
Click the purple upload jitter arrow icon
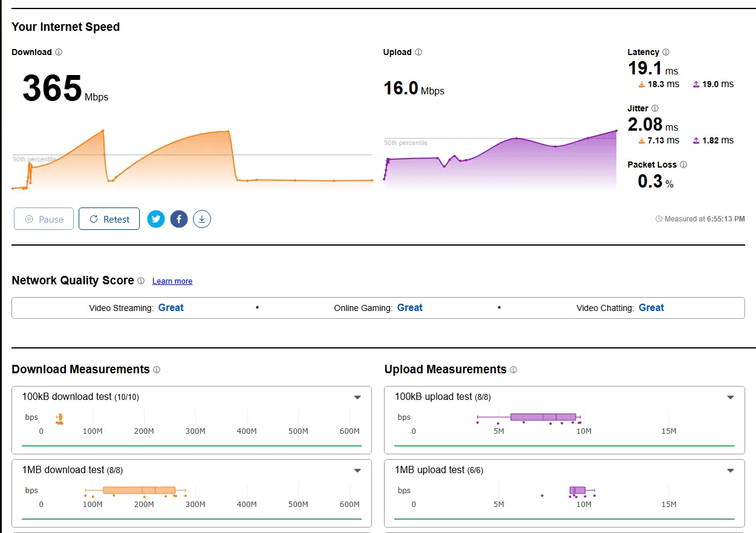[x=696, y=140]
